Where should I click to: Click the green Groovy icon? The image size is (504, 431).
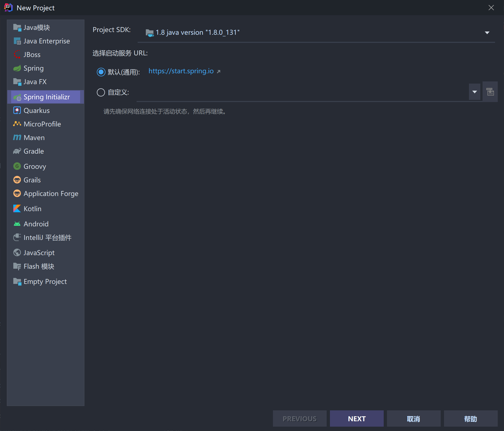[x=17, y=166]
